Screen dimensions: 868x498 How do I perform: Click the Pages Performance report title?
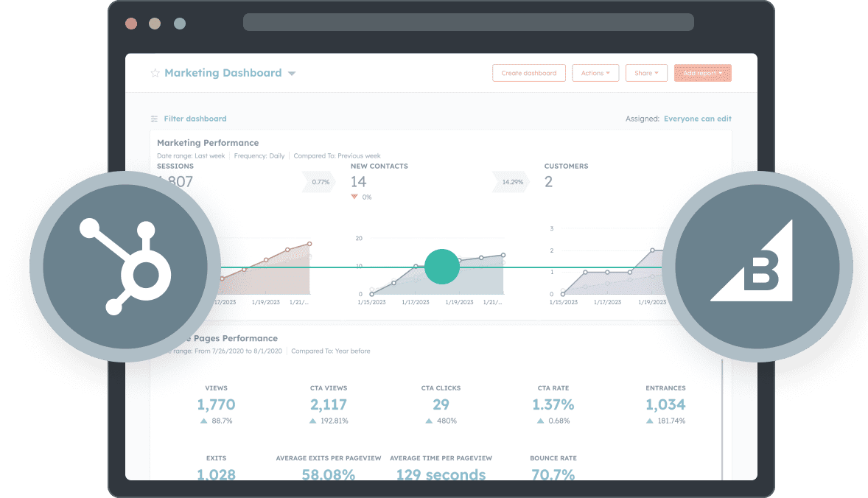pyautogui.click(x=235, y=338)
